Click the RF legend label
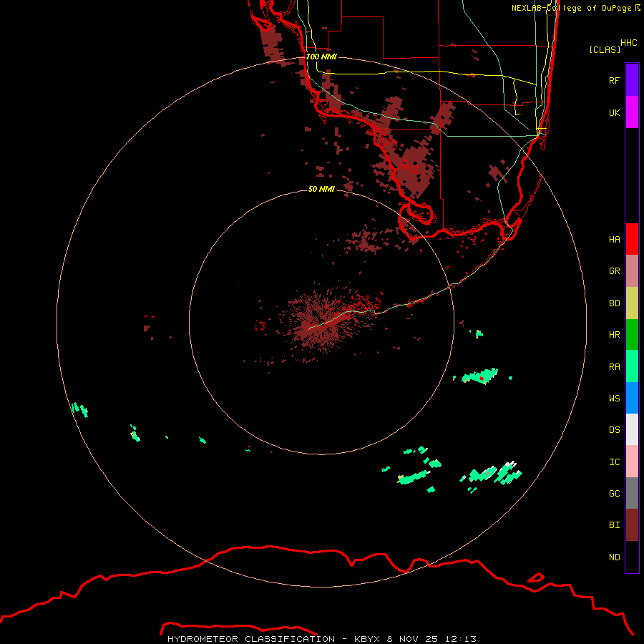 coord(614,80)
